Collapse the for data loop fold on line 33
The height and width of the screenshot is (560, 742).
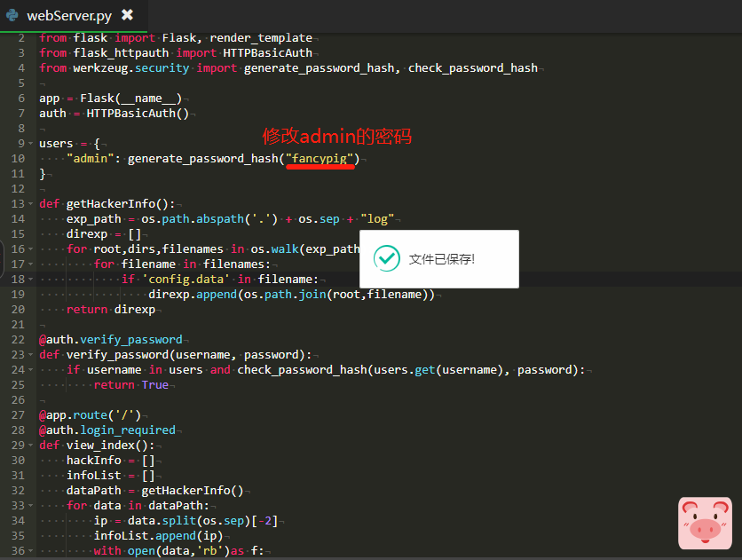31,506
